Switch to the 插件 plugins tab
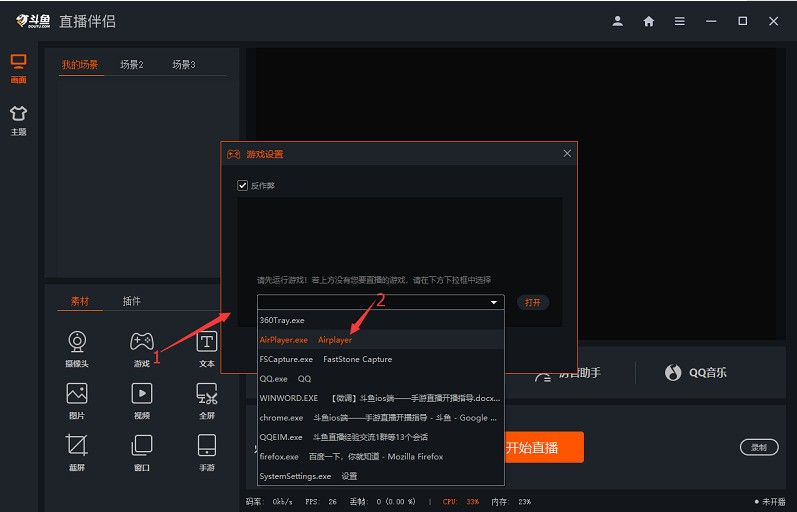 pos(132,301)
